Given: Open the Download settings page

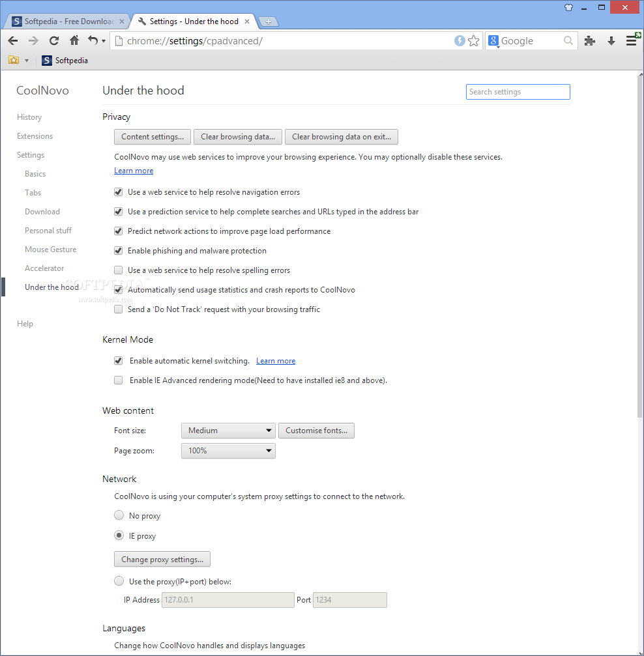Looking at the screenshot, I should [x=42, y=212].
